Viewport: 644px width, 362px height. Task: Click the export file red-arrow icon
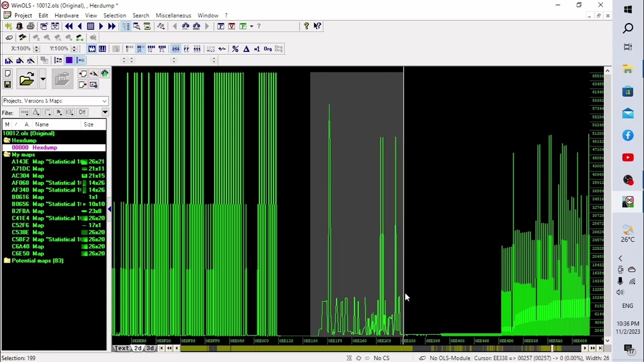83,84
